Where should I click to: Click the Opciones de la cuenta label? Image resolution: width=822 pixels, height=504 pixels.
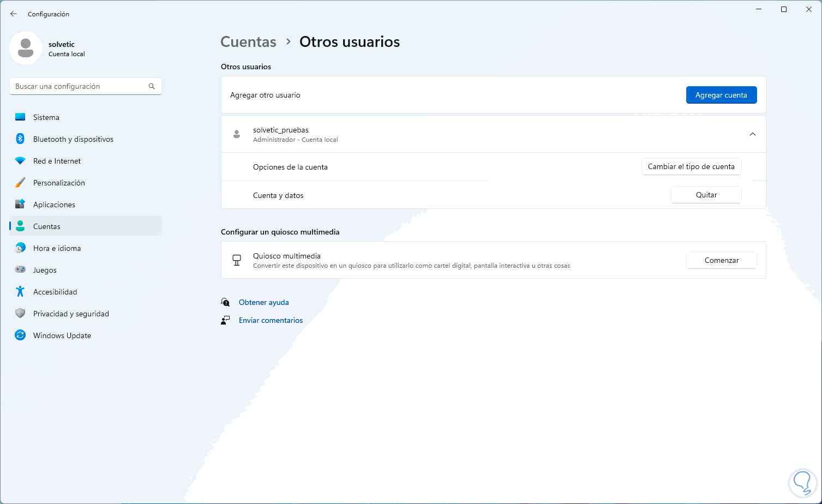tap(290, 167)
